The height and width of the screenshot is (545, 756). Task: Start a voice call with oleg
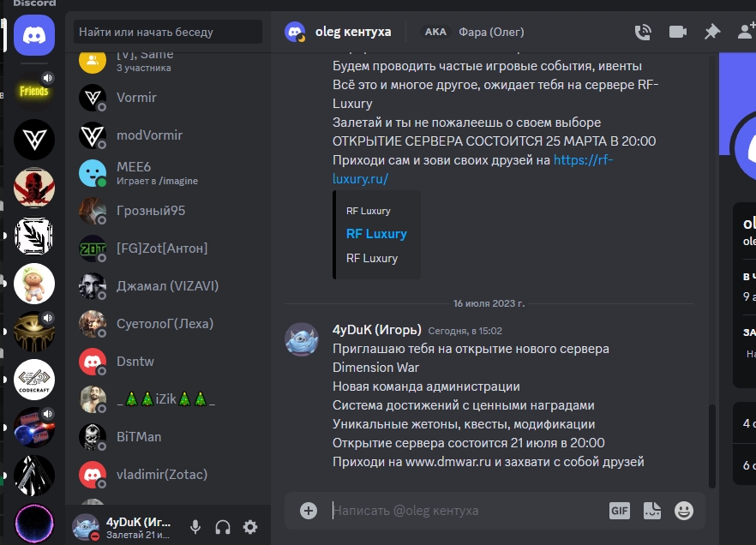coord(643,33)
